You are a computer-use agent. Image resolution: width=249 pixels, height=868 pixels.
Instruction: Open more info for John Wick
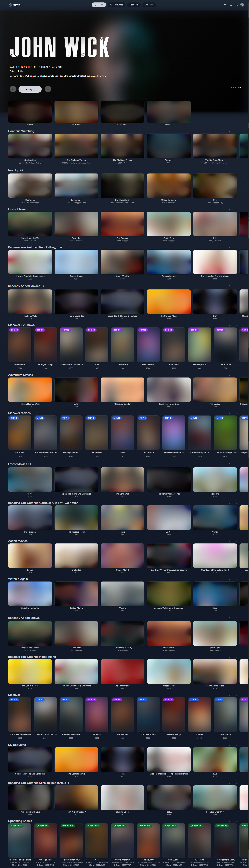pyautogui.click(x=13, y=89)
